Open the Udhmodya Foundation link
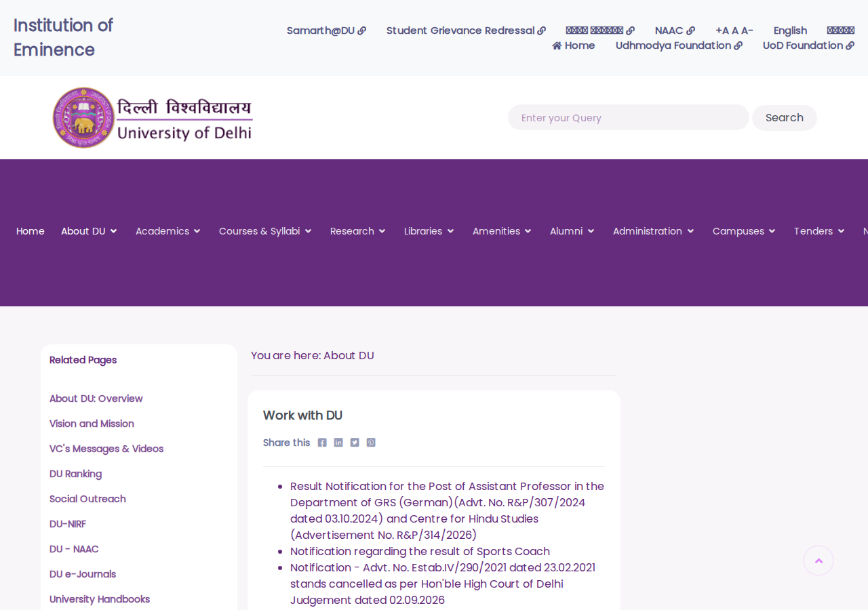The height and width of the screenshot is (610, 868). pos(679,45)
